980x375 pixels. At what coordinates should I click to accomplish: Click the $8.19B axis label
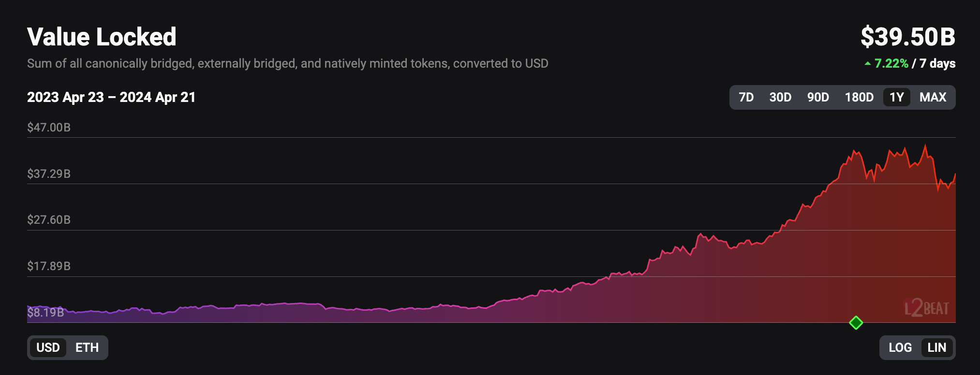pyautogui.click(x=45, y=313)
